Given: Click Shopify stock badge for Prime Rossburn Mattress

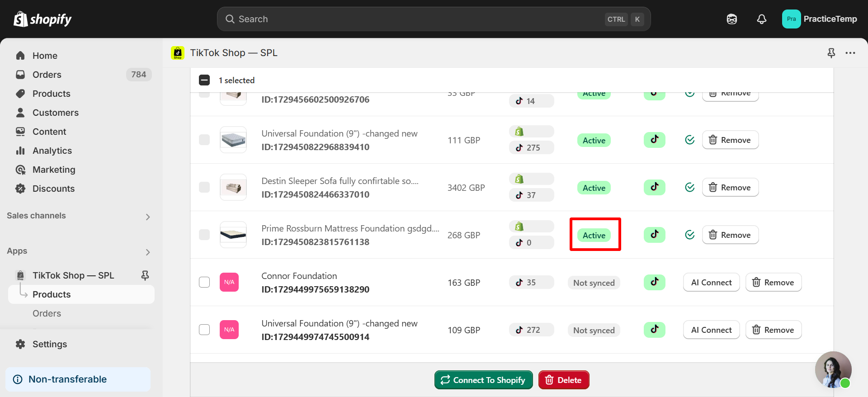Looking at the screenshot, I should point(531,227).
